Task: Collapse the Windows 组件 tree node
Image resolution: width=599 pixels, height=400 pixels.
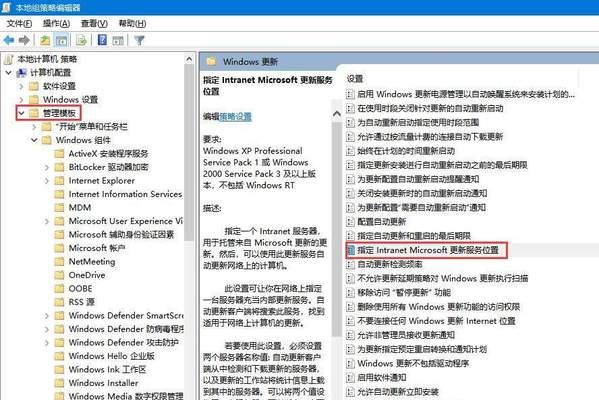Action: 34,140
